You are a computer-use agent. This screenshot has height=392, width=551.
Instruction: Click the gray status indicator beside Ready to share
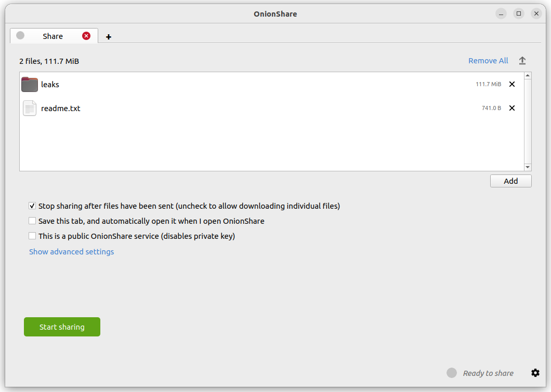coord(452,373)
